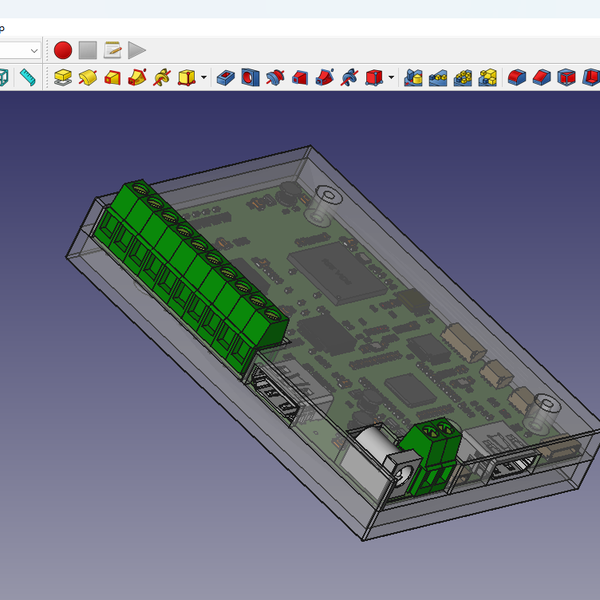The width and height of the screenshot is (600, 600).
Task: Expand the additive primitive dropdown arrow
Action: 204,77
